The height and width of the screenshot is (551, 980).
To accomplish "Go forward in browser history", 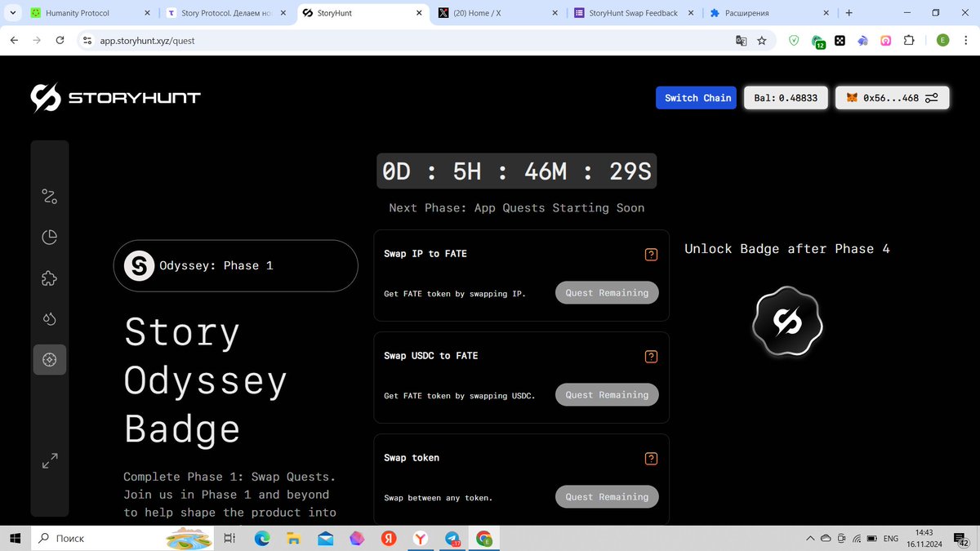I will pyautogui.click(x=37, y=40).
